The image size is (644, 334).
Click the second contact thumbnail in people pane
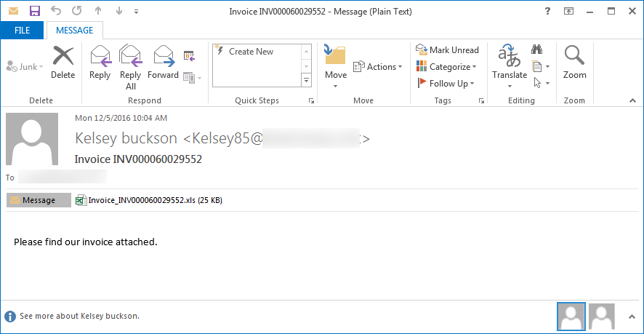[601, 317]
